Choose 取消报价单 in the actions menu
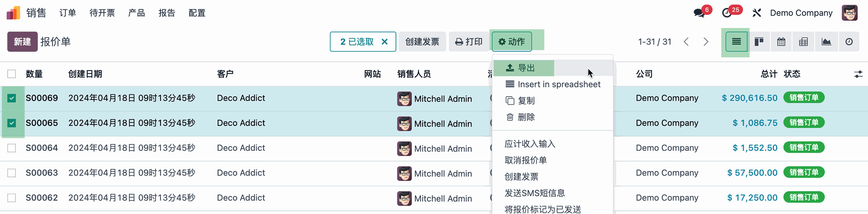 [x=526, y=160]
